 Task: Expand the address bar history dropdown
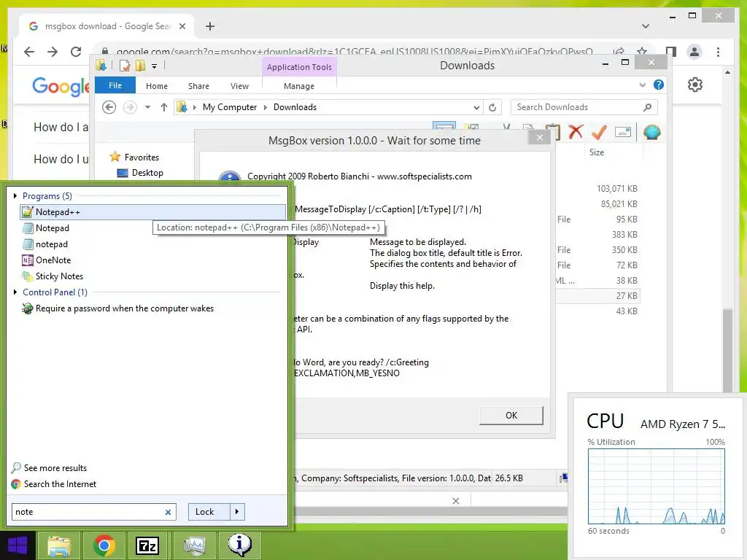pos(476,108)
